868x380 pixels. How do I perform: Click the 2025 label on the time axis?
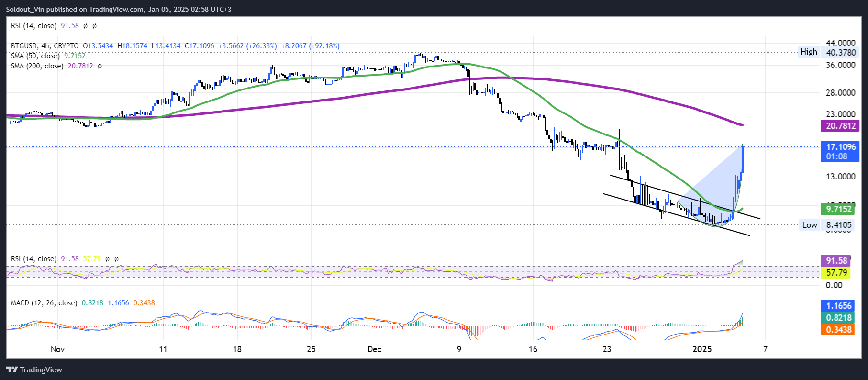tap(702, 349)
